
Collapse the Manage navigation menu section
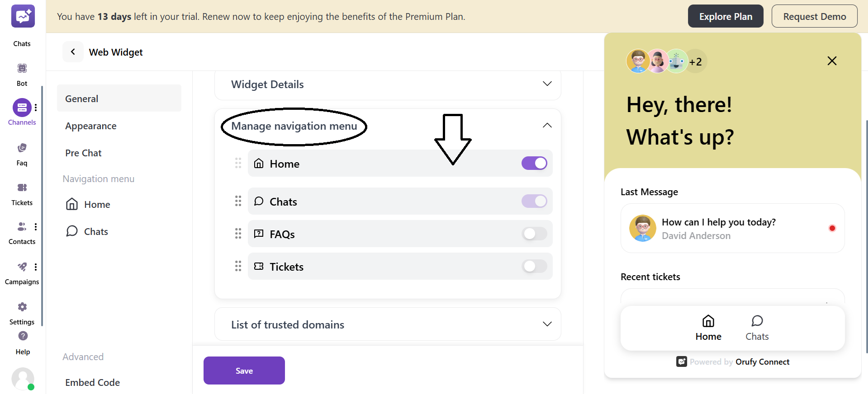547,125
